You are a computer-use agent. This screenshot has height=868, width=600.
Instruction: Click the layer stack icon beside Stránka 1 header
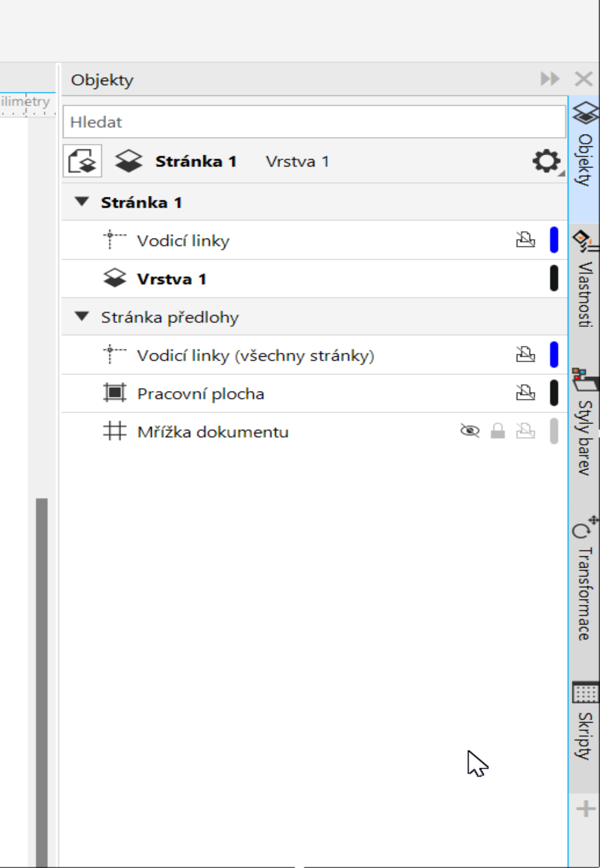[x=129, y=161]
